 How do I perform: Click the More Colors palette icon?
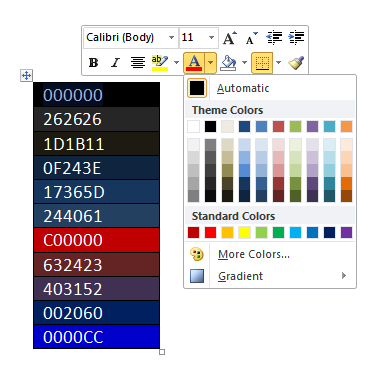click(197, 254)
